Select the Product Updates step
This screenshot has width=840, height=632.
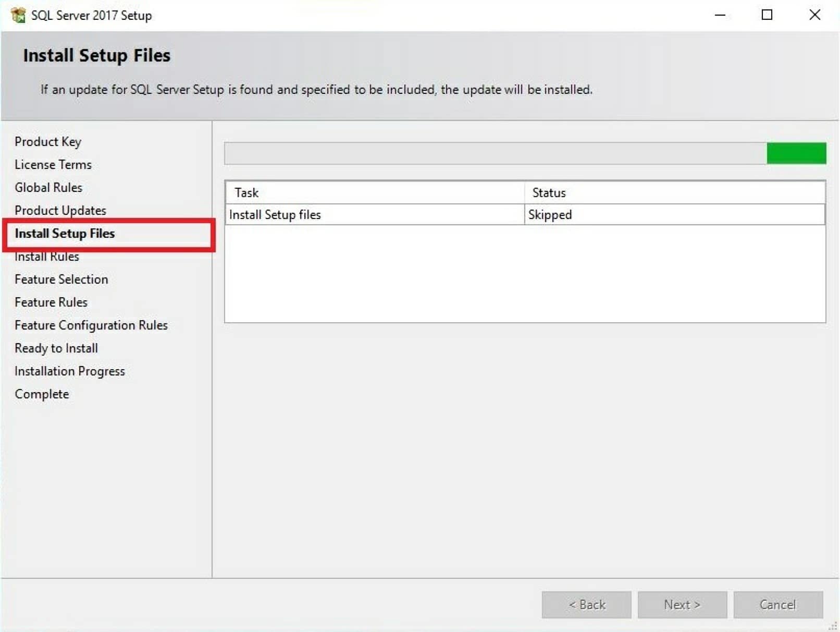(60, 211)
